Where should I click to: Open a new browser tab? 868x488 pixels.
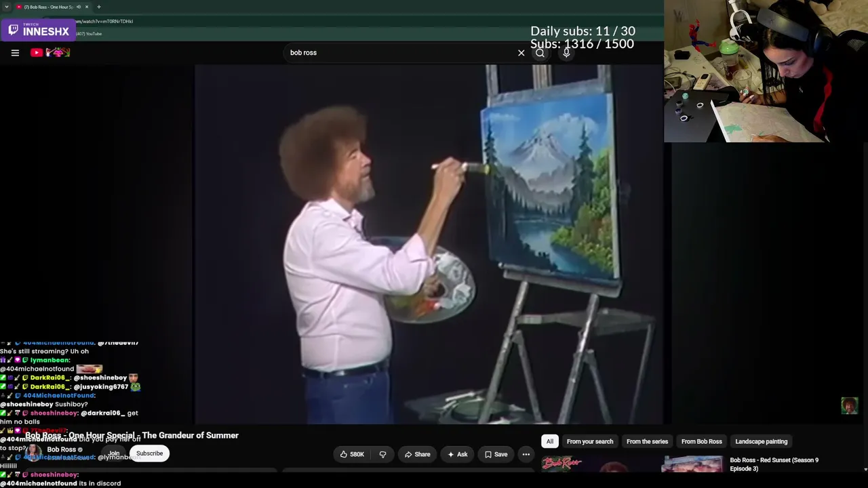(x=99, y=7)
